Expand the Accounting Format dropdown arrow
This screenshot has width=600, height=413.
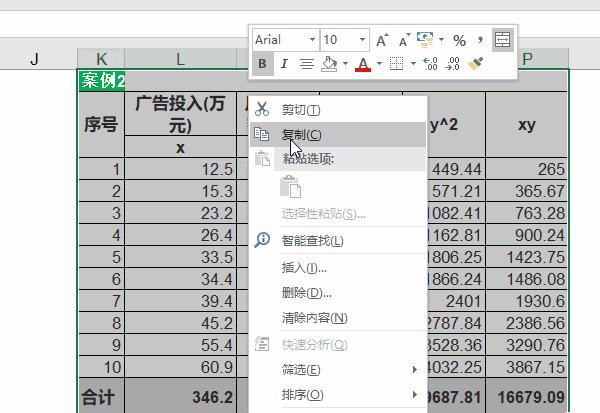coord(441,39)
